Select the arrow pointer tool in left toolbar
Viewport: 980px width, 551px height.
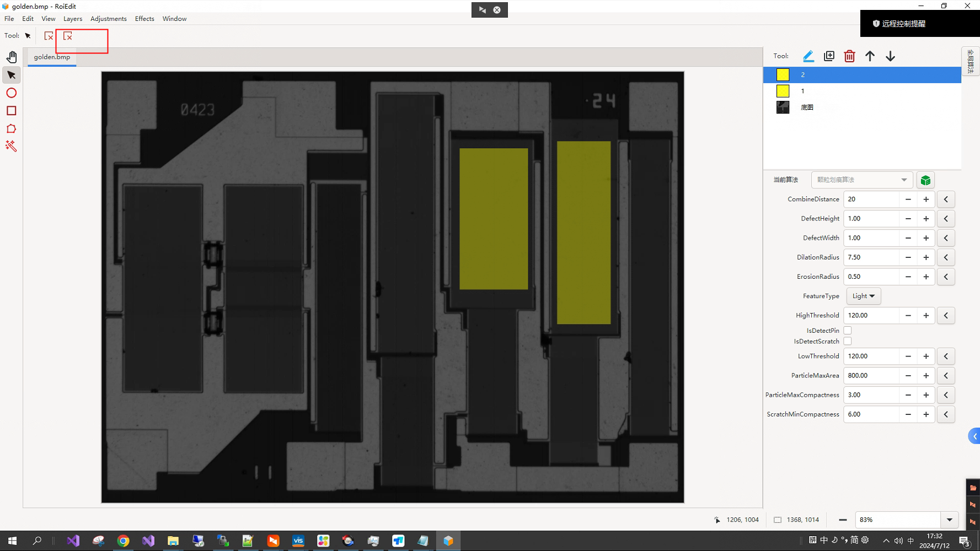pos(12,75)
